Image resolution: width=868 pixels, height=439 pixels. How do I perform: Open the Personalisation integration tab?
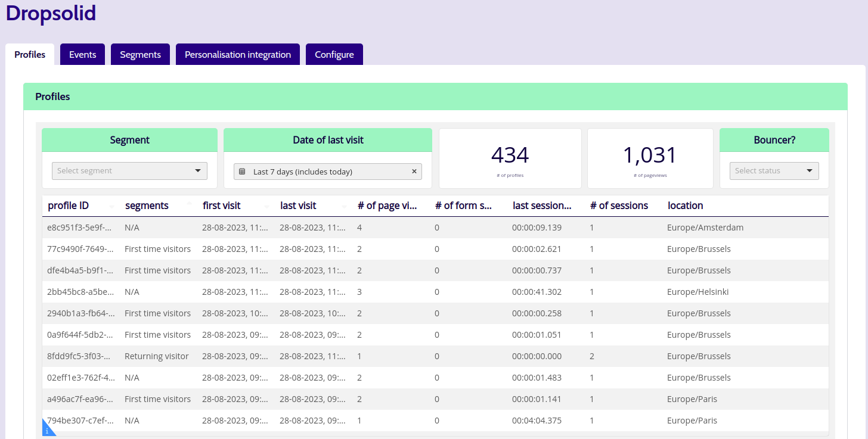pos(238,54)
